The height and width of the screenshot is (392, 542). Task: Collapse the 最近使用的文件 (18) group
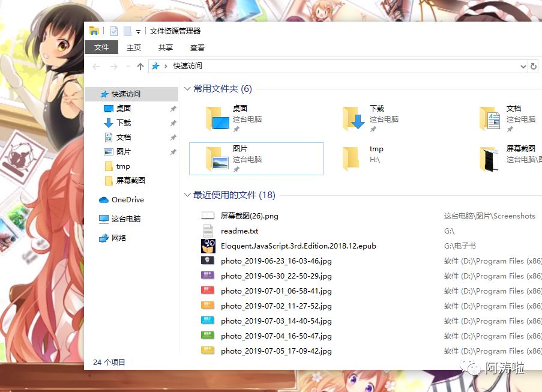pyautogui.click(x=187, y=195)
